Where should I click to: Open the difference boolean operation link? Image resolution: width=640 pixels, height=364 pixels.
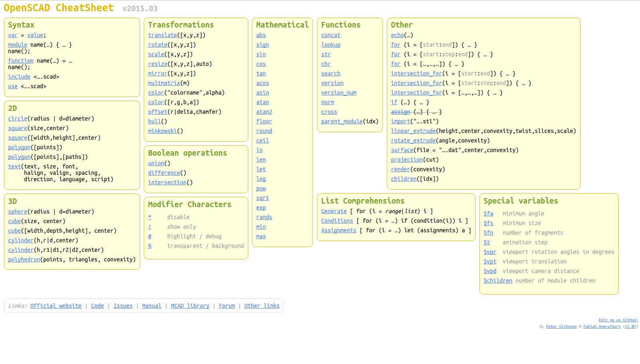tap(164, 173)
